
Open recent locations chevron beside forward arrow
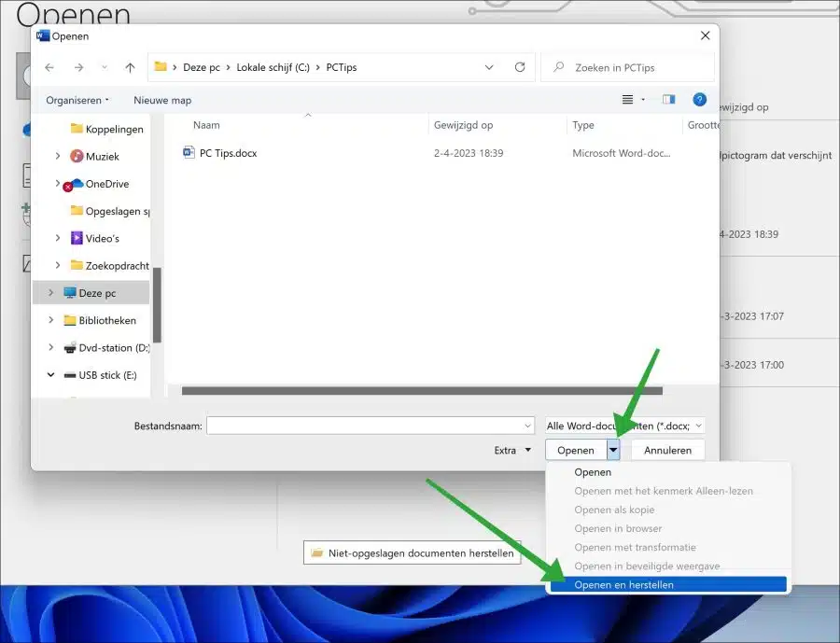pos(105,67)
